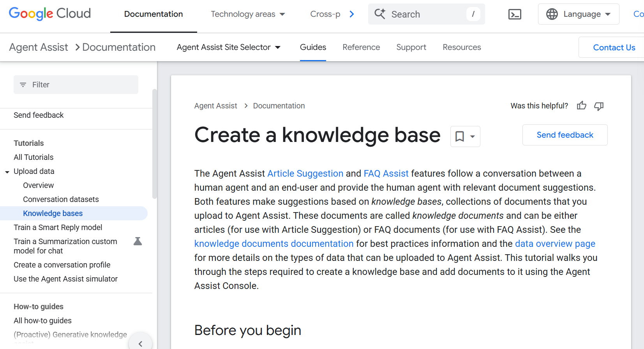Open the Cloud Shell terminal icon

point(515,14)
